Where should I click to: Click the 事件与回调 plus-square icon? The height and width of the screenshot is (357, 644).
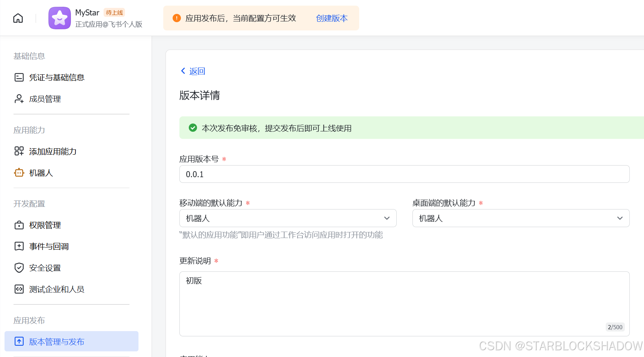19,246
